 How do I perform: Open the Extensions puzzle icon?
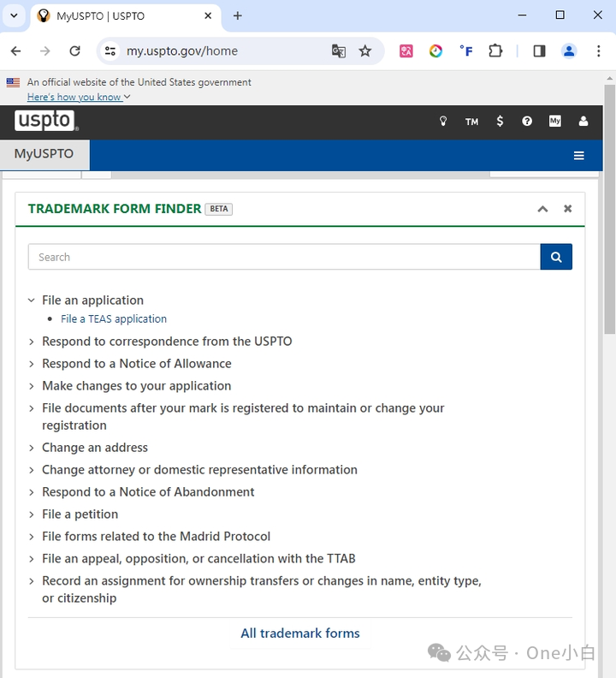point(495,51)
